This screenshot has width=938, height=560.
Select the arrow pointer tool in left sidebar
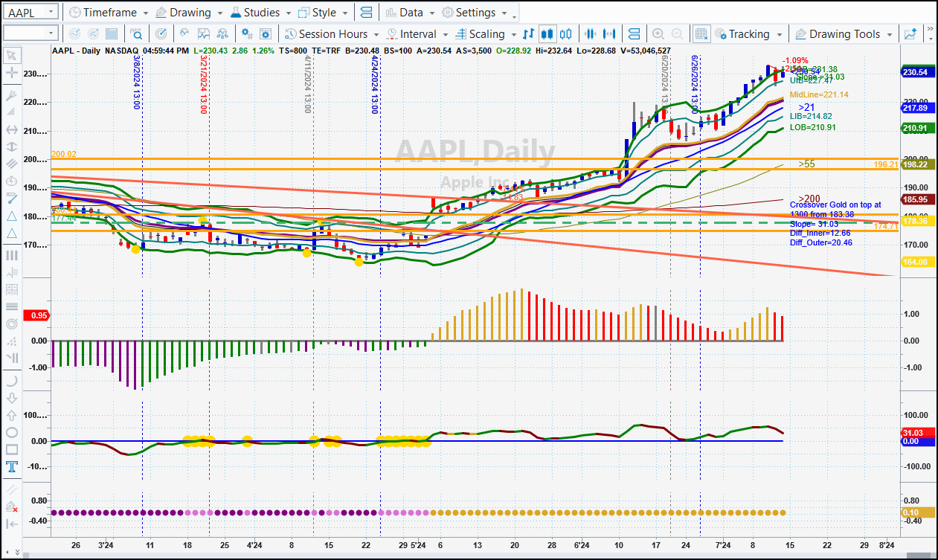(12, 56)
